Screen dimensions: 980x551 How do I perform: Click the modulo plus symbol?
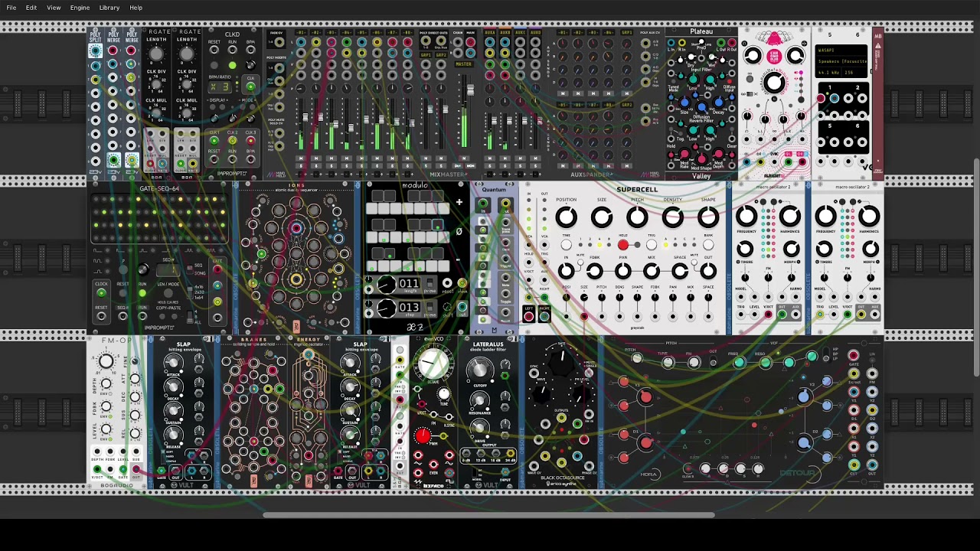click(459, 202)
